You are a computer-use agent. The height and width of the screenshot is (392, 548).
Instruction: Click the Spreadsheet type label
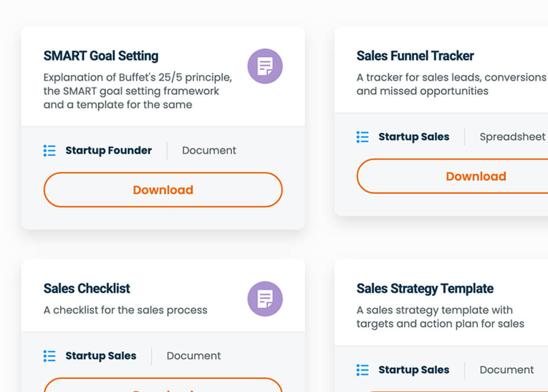(x=512, y=137)
